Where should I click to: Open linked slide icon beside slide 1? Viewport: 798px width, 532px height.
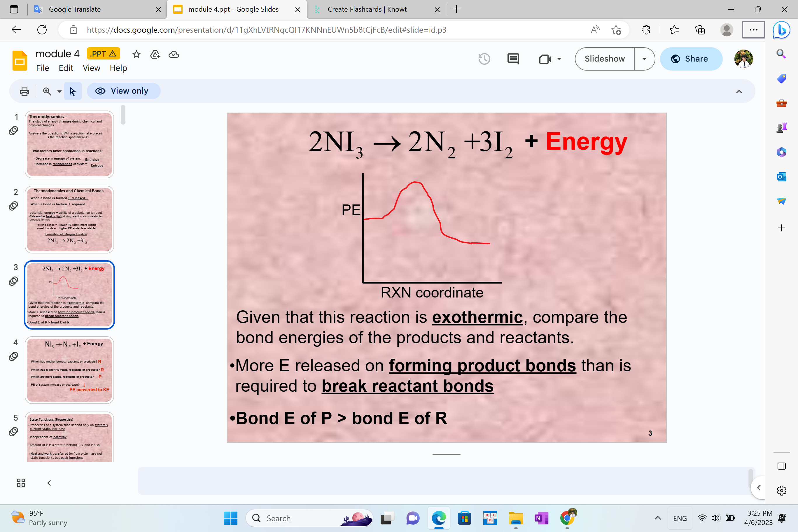pos(14,131)
